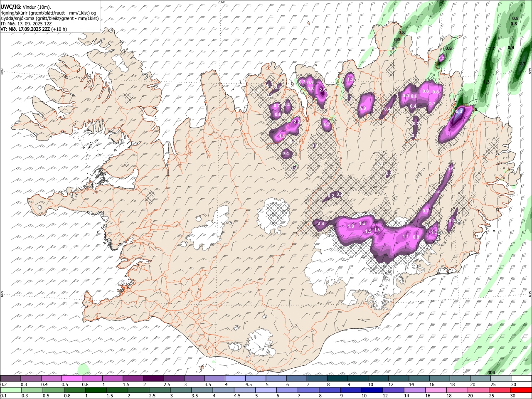Click the '1.7' rain value offshore northeast
The image size is (532, 399).
(492, 49)
